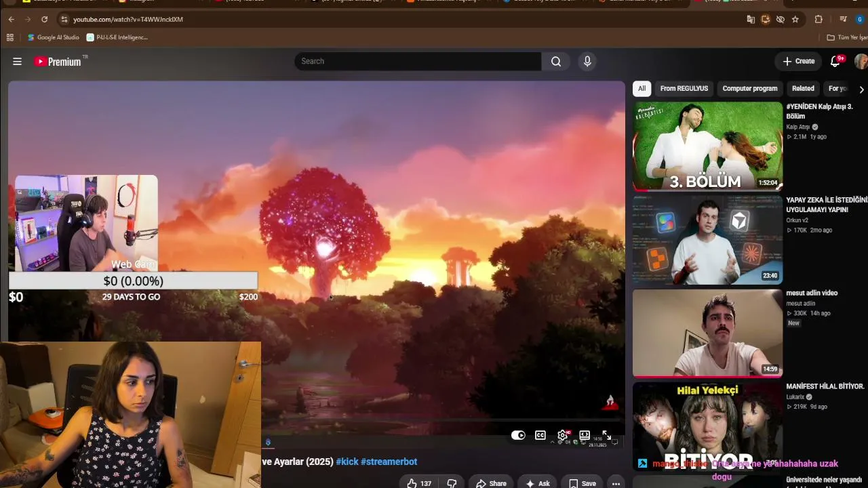Open the Kalp Atışı 3. Bölüm thumbnail
The image size is (868, 488).
coord(707,146)
